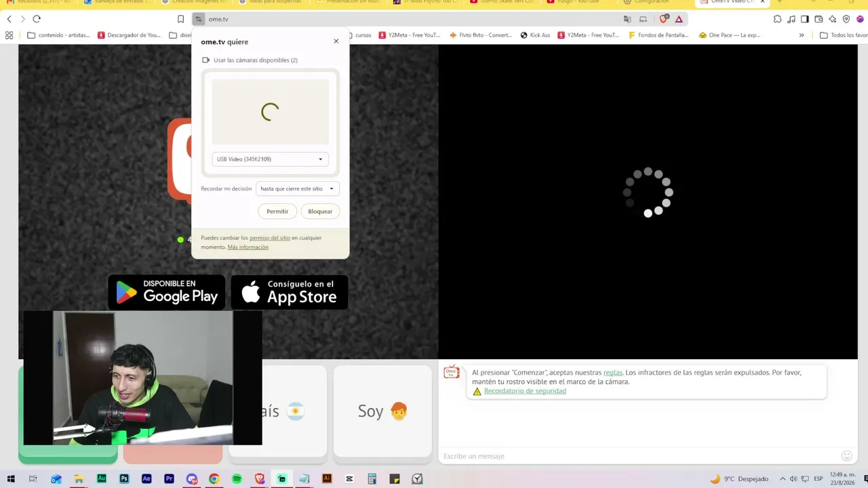Image resolution: width=868 pixels, height=488 pixels.
Task: Open the extensions puzzle icon
Action: point(777,19)
